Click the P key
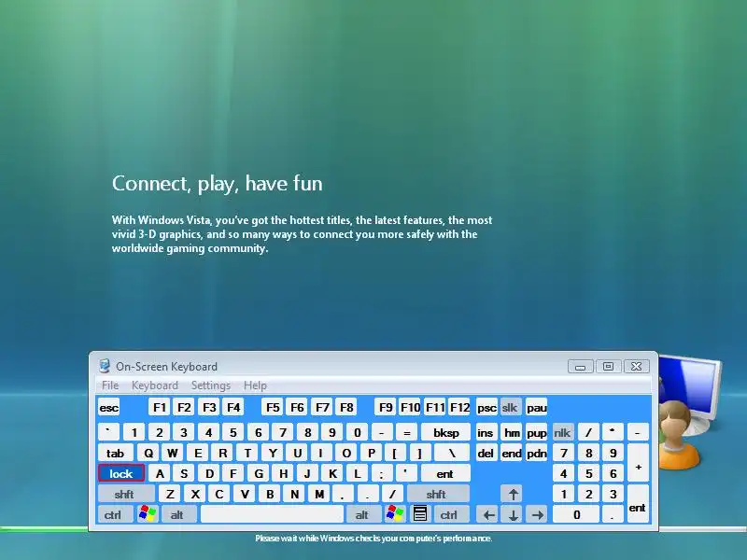 [371, 453]
